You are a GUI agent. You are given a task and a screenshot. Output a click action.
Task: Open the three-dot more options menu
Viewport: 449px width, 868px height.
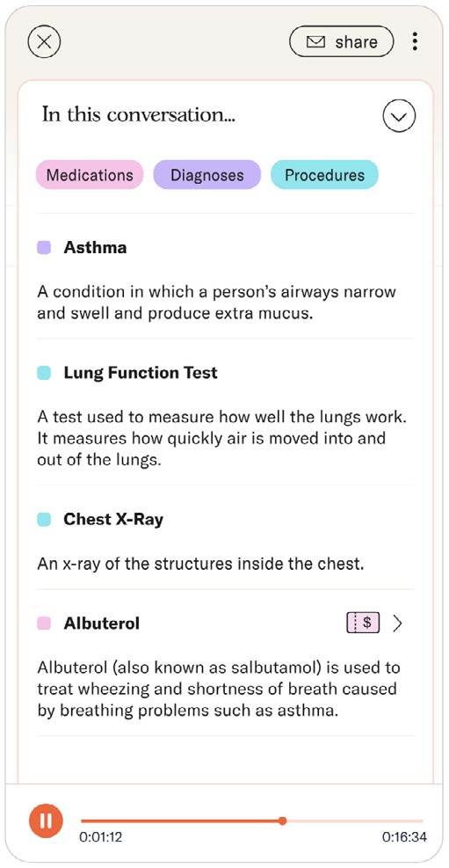(415, 41)
